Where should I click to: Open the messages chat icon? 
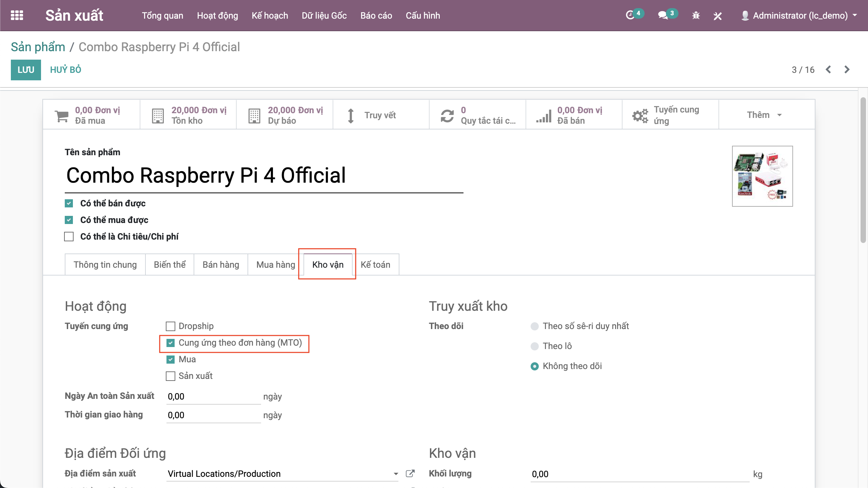(x=663, y=15)
